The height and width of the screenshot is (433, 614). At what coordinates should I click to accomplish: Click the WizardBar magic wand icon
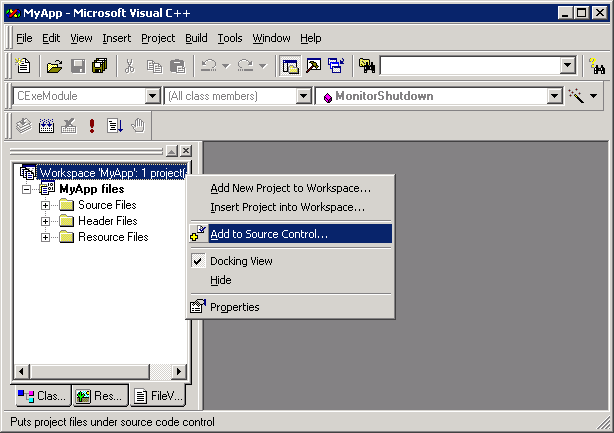[577, 96]
